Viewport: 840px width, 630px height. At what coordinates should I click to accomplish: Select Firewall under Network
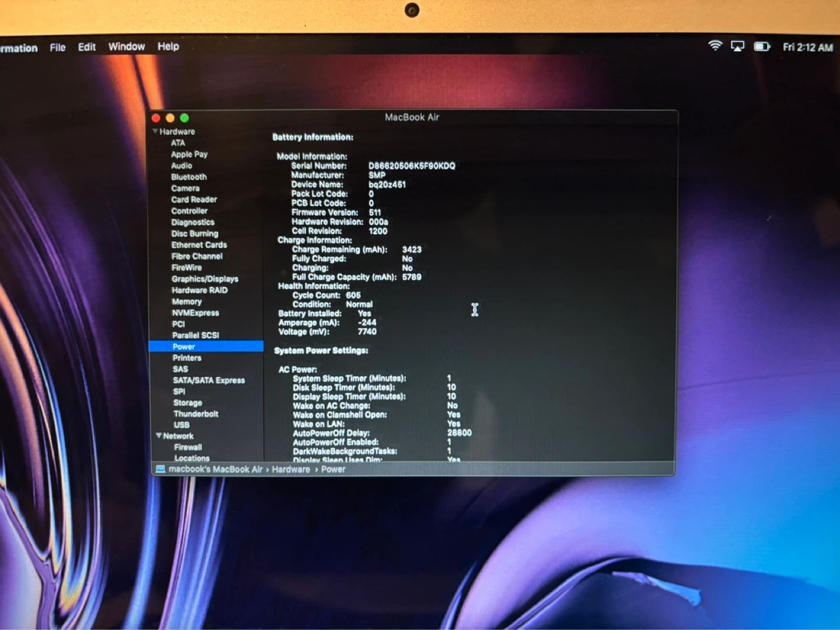pyautogui.click(x=188, y=447)
